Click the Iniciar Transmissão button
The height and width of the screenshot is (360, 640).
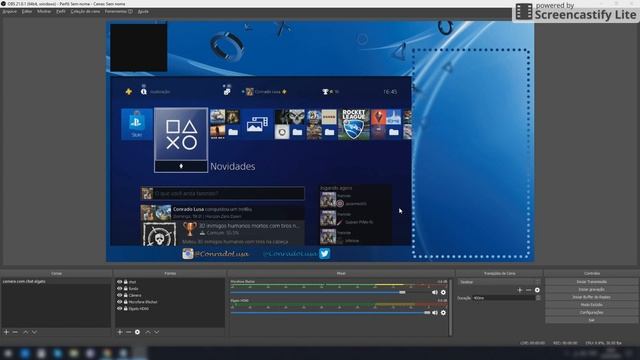591,282
